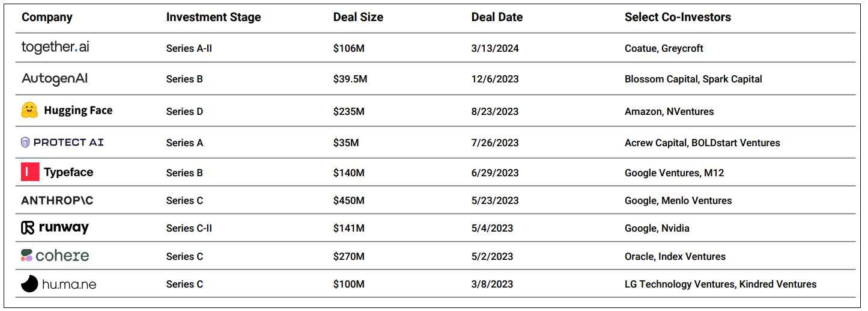Click the Anthropic wordmark logo

click(57, 200)
